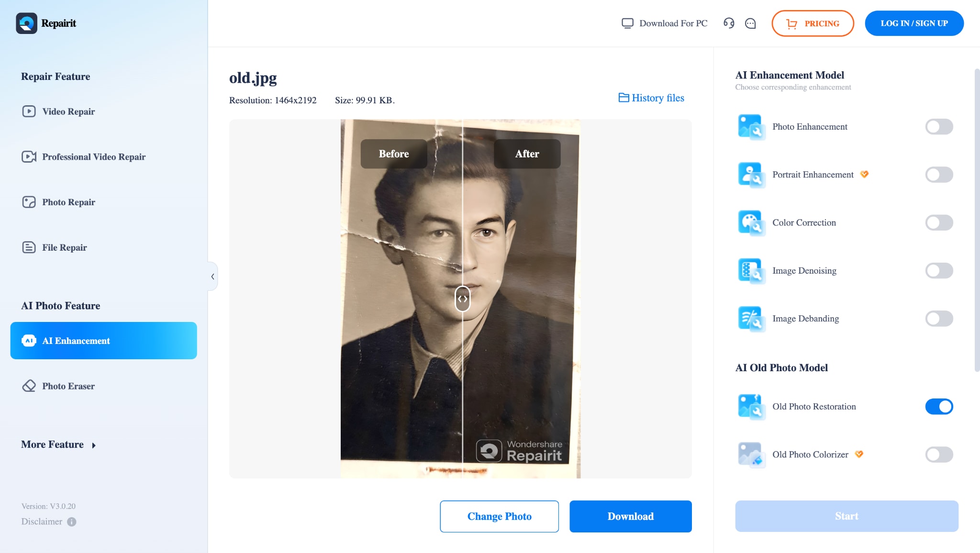Select the AI Enhancement menu item
This screenshot has width=980, height=553.
[x=103, y=341]
